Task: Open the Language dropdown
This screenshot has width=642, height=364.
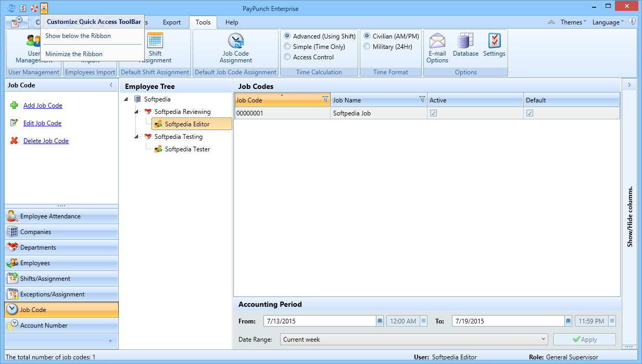Action: click(x=608, y=22)
